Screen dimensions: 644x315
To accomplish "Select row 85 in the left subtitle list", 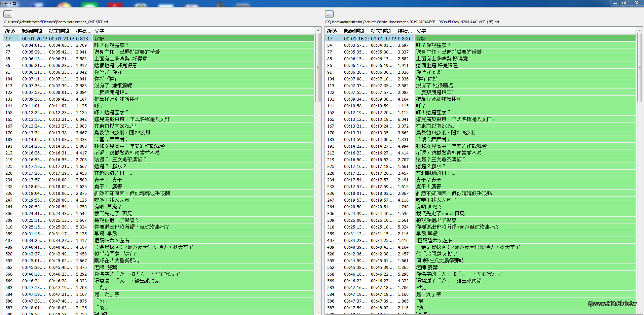I will click(159, 59).
